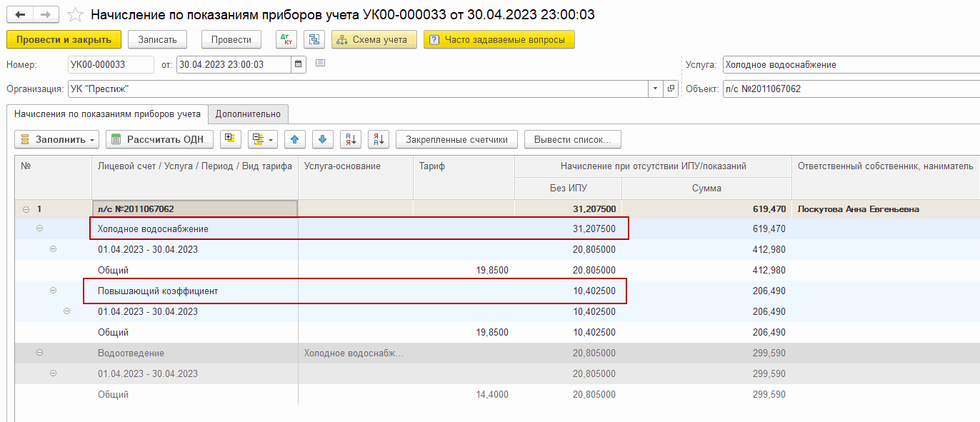
Task: Collapse the period row under Водоотведение
Action: point(53,373)
